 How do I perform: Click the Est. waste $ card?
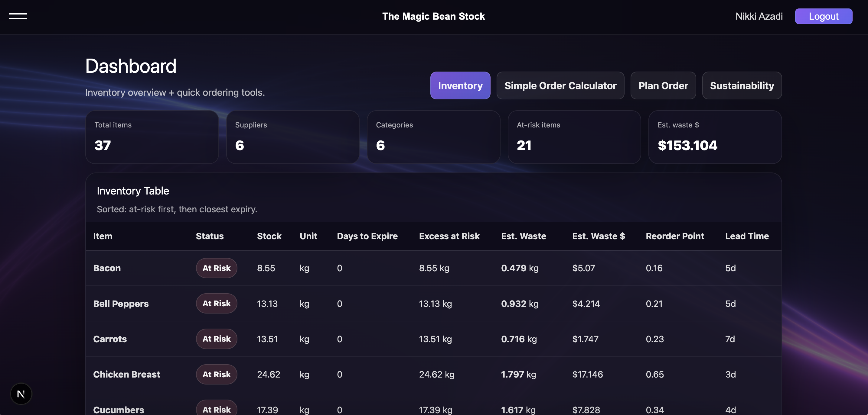[x=715, y=137]
